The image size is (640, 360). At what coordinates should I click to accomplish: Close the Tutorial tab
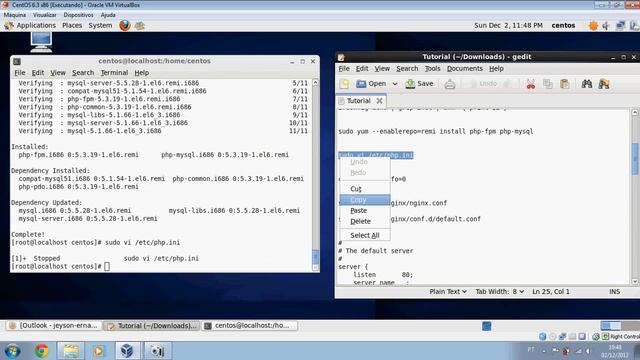click(380, 101)
